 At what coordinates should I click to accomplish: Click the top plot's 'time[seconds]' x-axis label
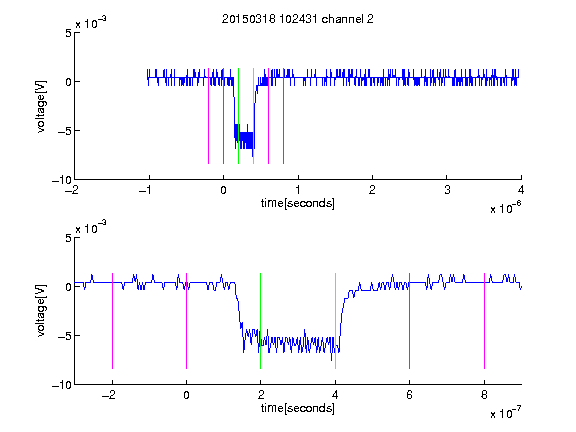click(x=298, y=203)
